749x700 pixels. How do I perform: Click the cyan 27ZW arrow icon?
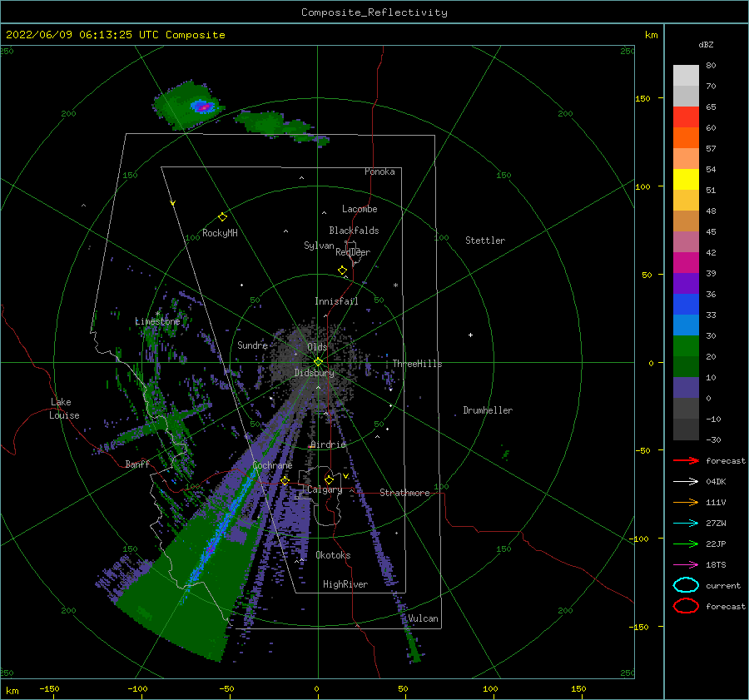pos(686,524)
